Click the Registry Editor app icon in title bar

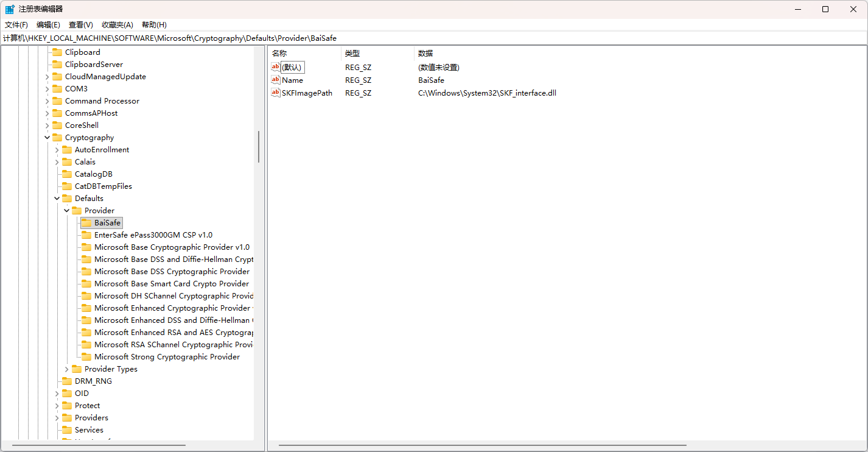pos(10,9)
